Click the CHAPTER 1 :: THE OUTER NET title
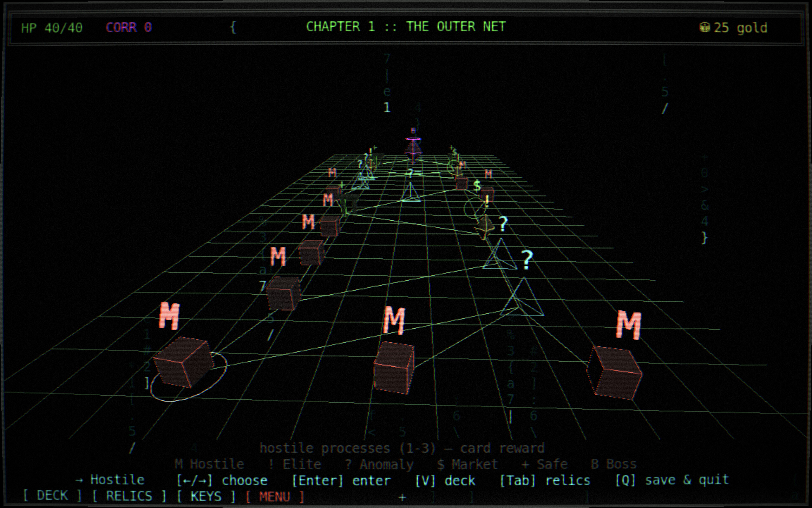Screen dimensions: 812x508 click(x=406, y=27)
